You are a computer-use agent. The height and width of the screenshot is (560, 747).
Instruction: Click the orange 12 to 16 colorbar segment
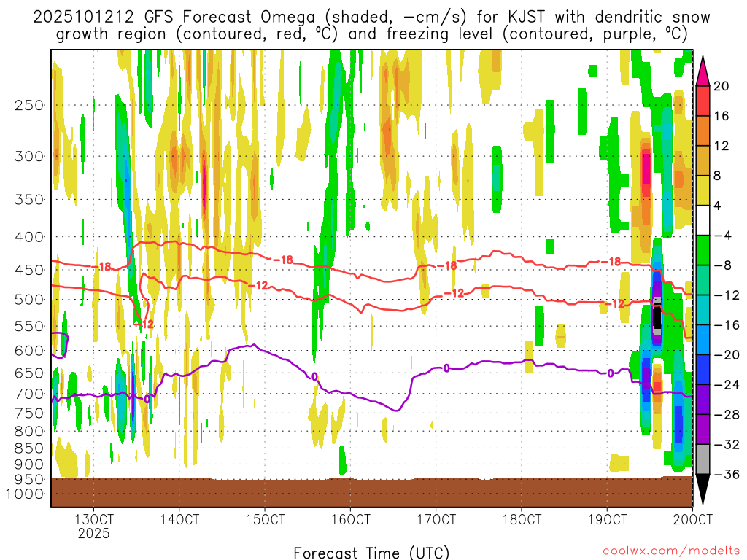[703, 131]
